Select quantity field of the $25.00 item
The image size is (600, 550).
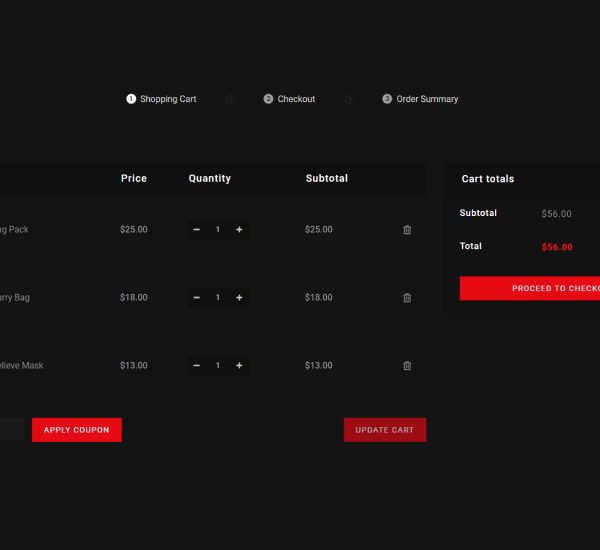point(218,230)
